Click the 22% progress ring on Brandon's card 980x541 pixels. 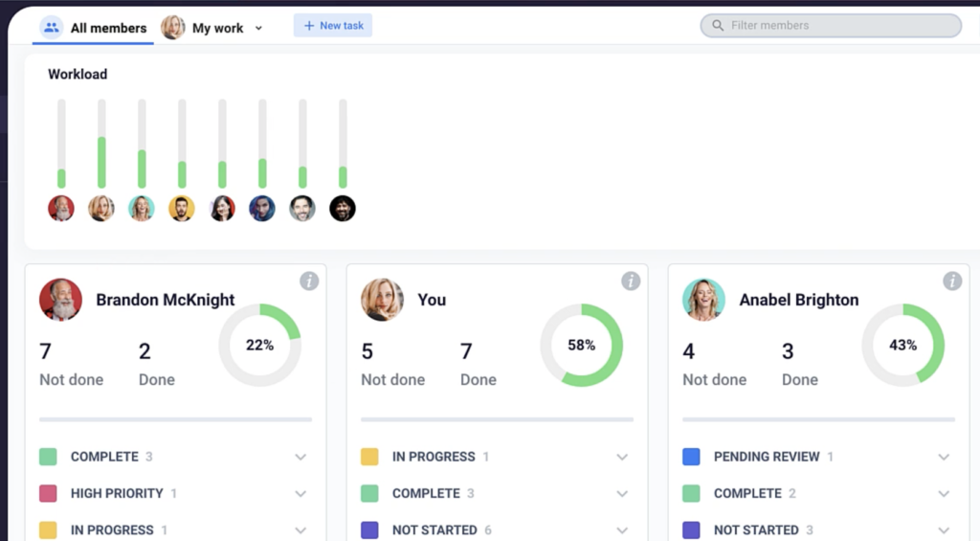pyautogui.click(x=260, y=346)
